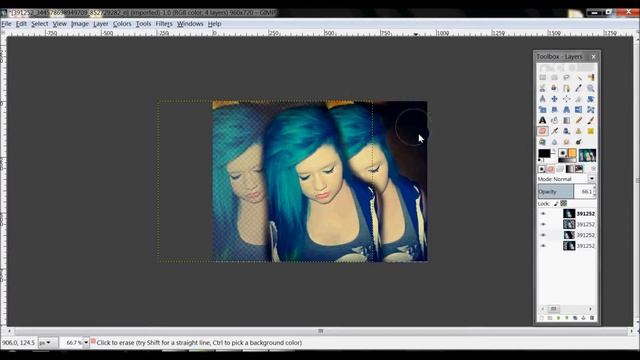Select the Pencil tool
Viewport: 640px width, 360px height.
point(578,120)
